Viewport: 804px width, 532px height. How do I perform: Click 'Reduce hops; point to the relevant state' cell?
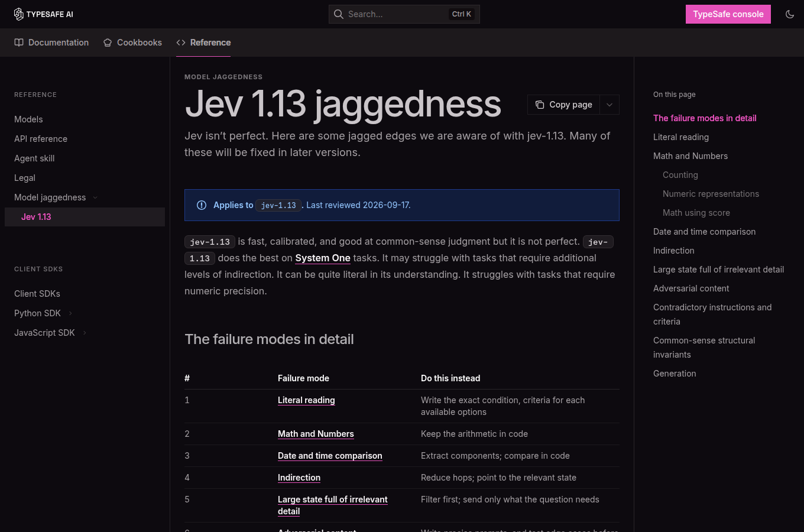click(x=498, y=478)
